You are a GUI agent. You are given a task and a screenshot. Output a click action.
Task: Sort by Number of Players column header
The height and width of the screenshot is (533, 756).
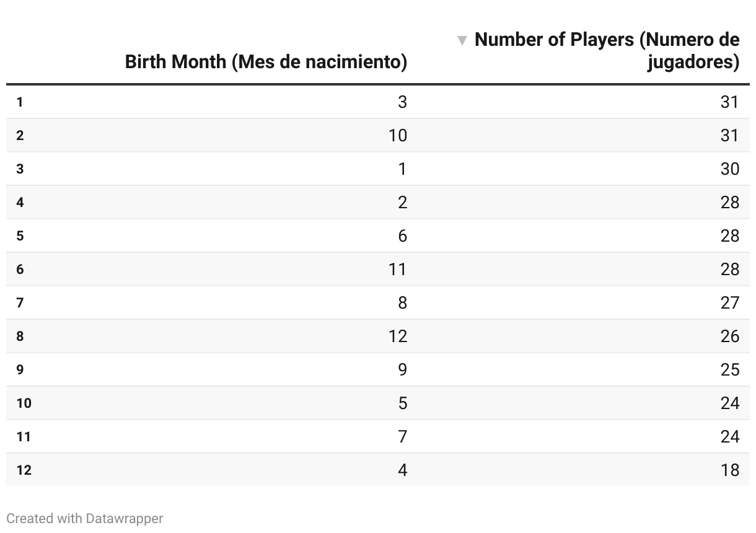coord(607,51)
